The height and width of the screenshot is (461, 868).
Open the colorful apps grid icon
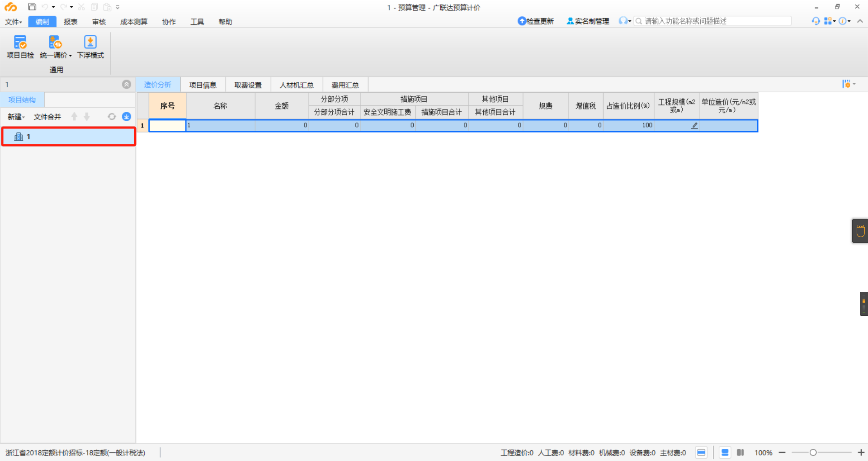click(828, 21)
